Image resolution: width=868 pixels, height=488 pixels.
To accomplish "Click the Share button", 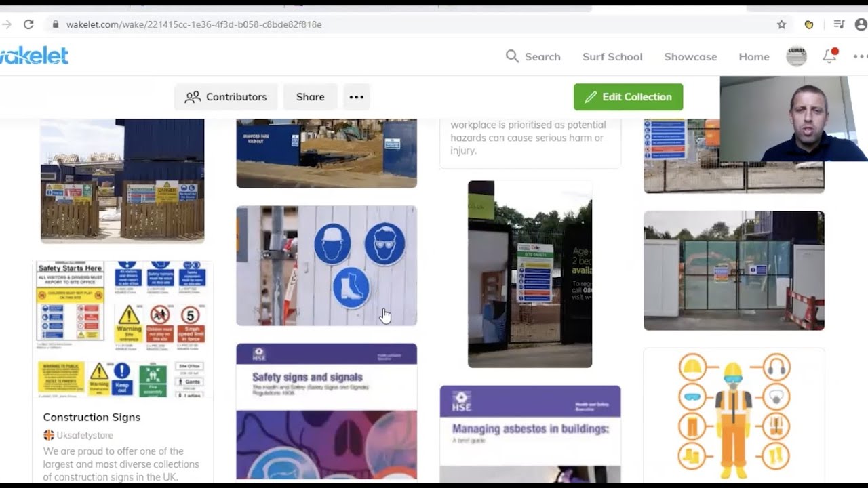I will (310, 97).
